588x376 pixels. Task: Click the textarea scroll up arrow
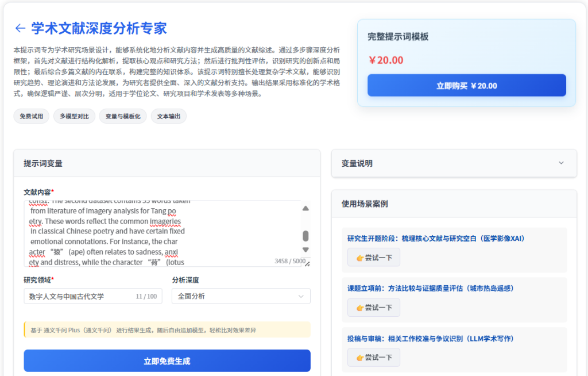point(305,208)
